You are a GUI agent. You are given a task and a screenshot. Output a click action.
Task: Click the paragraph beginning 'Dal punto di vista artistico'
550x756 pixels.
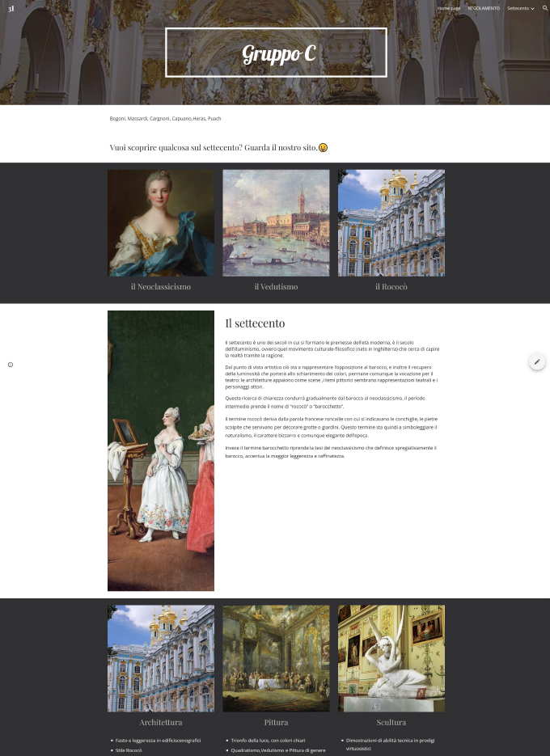(x=332, y=377)
